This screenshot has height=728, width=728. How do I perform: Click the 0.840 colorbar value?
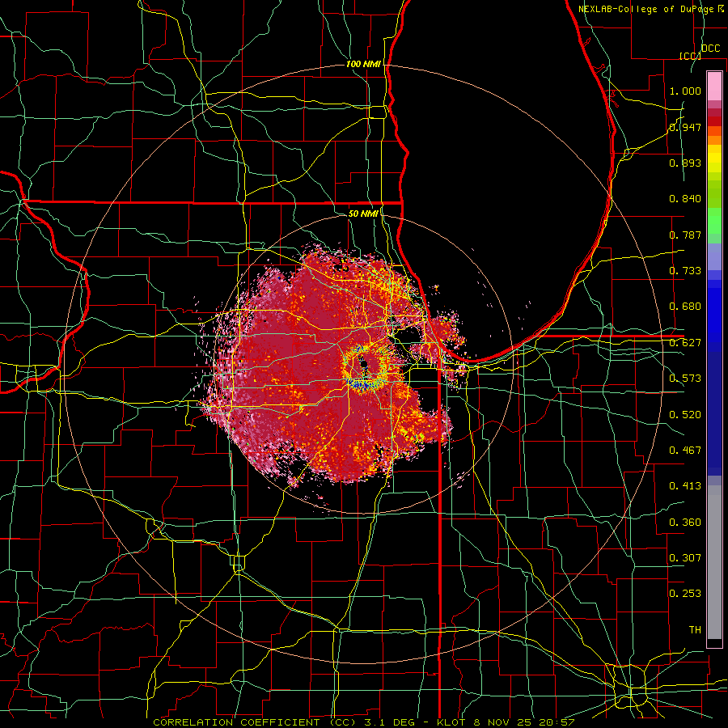pos(685,199)
